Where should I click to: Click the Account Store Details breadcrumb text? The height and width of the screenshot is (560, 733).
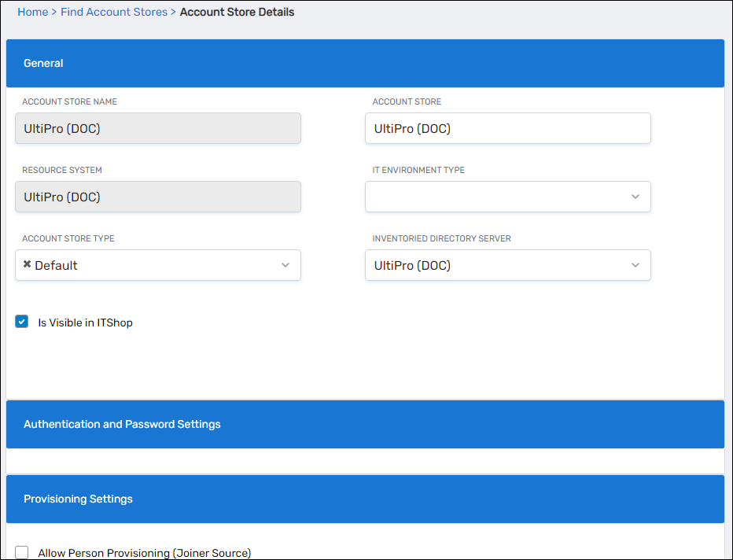tap(237, 12)
